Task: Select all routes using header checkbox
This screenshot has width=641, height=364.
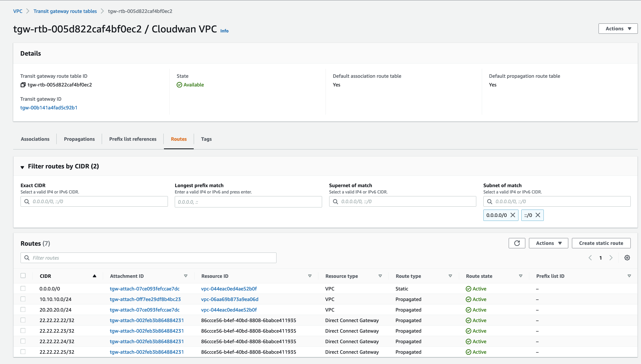Action: (23, 275)
